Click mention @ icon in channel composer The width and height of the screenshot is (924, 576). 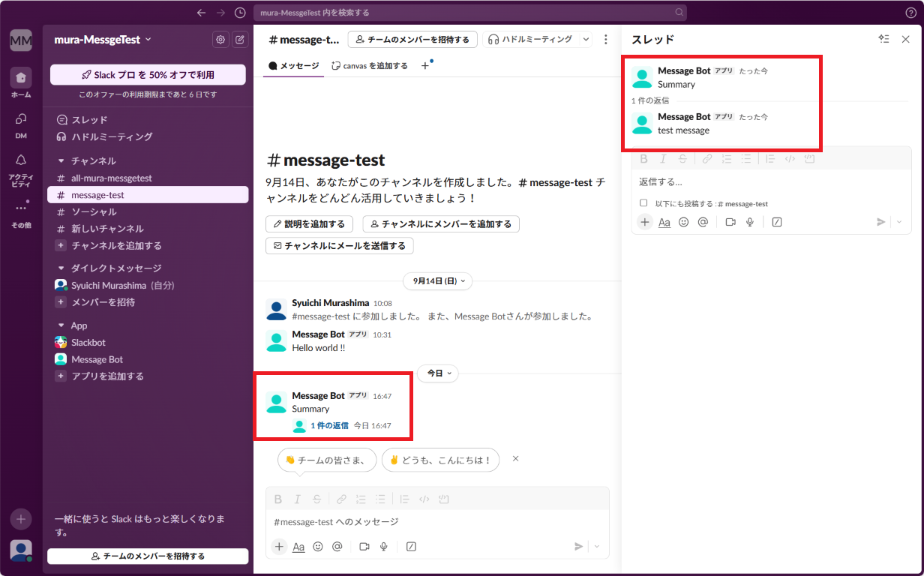pos(337,547)
